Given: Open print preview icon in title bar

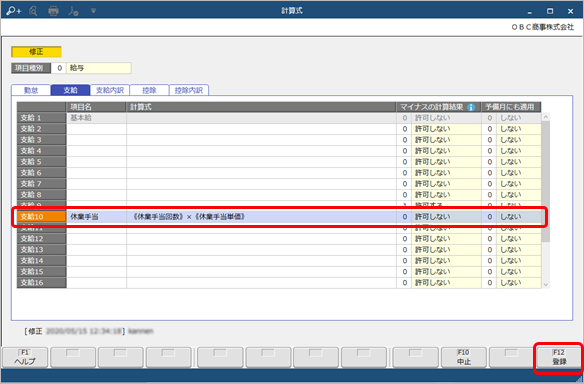Looking at the screenshot, I should (x=33, y=11).
